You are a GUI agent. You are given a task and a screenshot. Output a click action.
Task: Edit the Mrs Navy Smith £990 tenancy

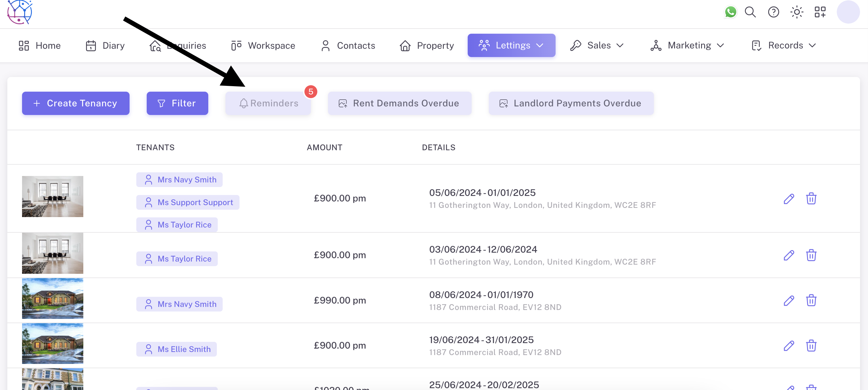click(x=788, y=300)
